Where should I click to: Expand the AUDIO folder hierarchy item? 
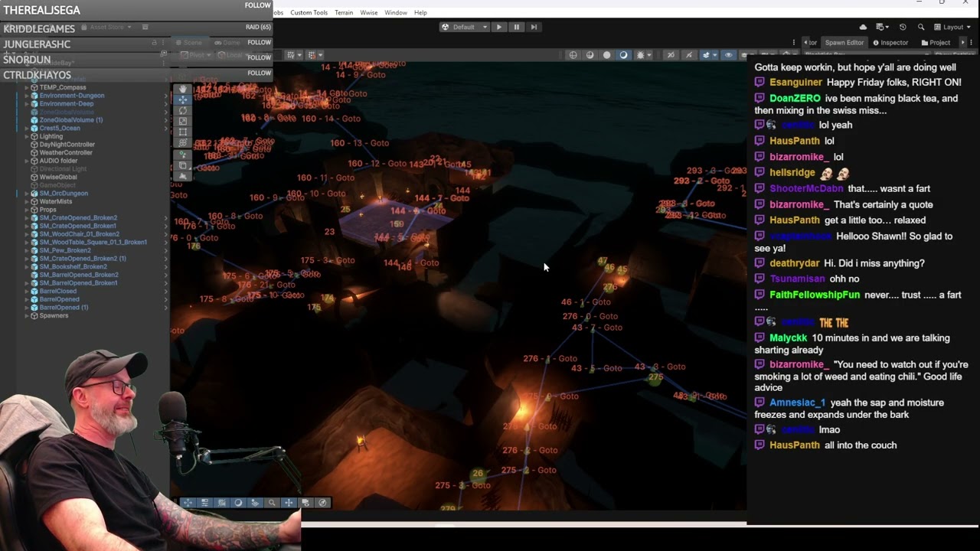click(x=26, y=161)
